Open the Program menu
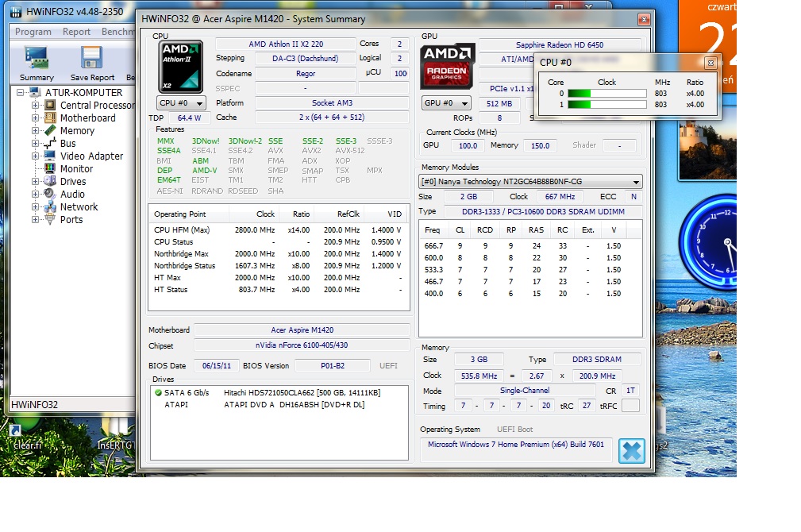The width and height of the screenshot is (801, 532). point(33,32)
